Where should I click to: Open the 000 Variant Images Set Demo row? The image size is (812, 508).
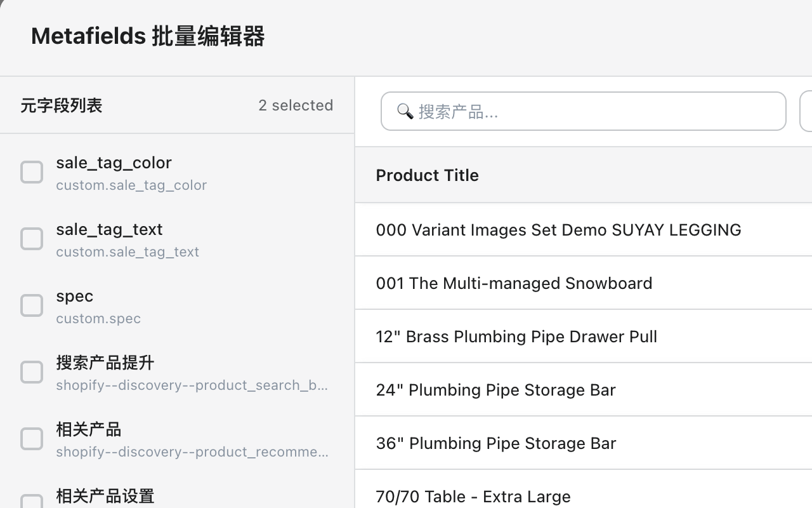tap(558, 230)
